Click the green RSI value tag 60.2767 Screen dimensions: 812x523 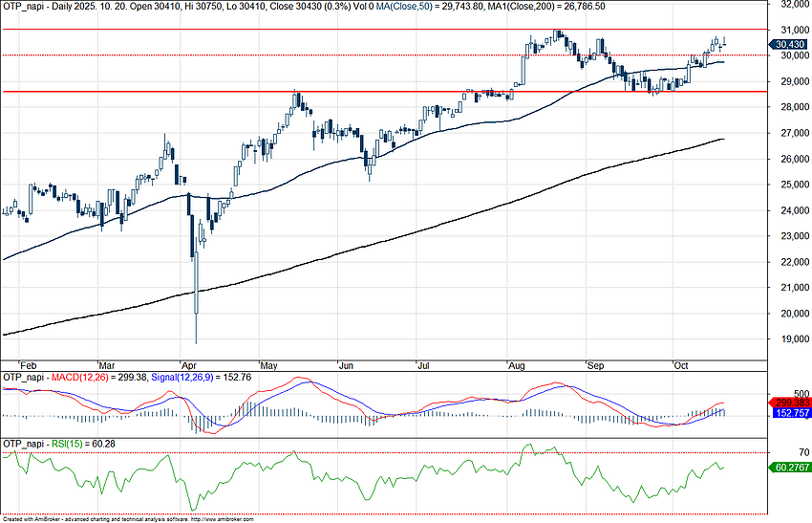tap(791, 467)
